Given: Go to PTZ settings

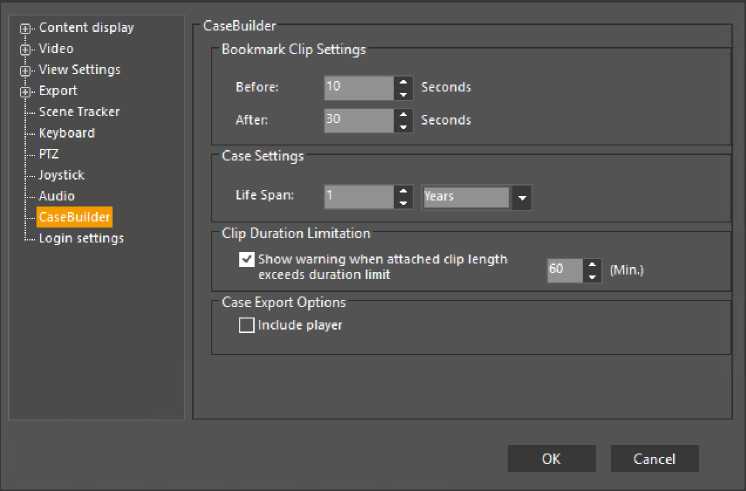Looking at the screenshot, I should [49, 154].
